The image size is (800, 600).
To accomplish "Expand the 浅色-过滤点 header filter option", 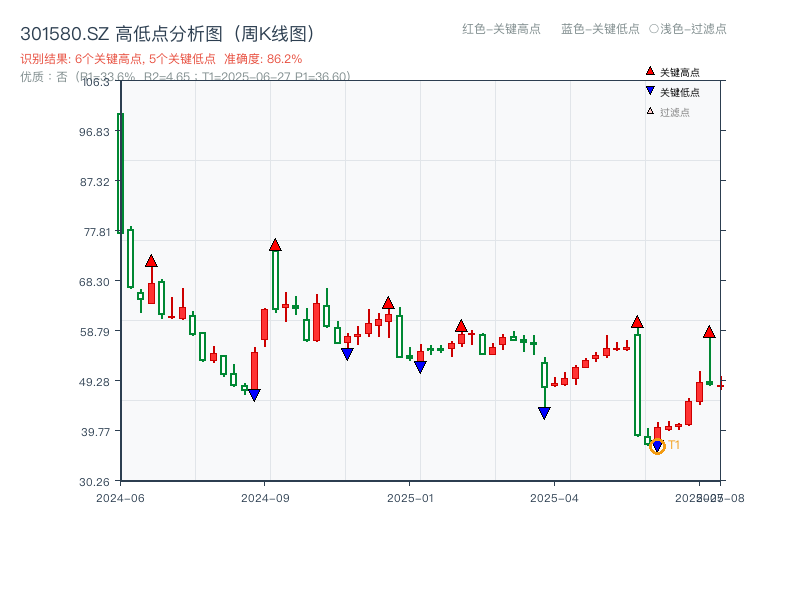I will 697,30.
